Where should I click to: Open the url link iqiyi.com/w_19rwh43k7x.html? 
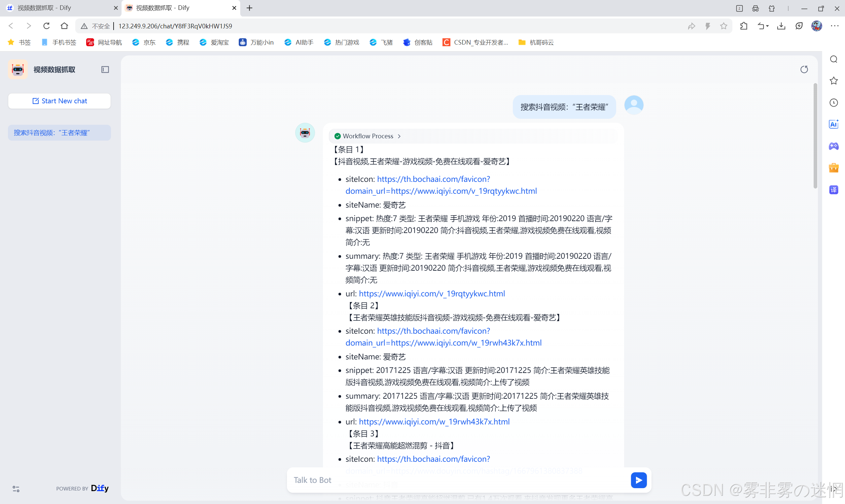click(x=434, y=421)
